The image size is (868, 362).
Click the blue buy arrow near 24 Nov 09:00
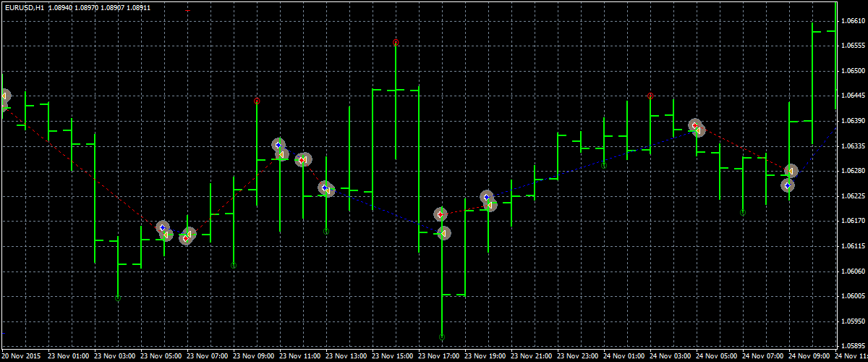coord(788,185)
